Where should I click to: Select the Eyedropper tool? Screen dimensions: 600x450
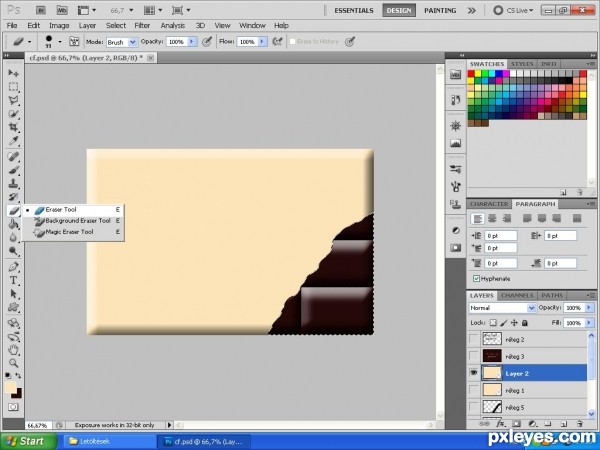click(13, 141)
